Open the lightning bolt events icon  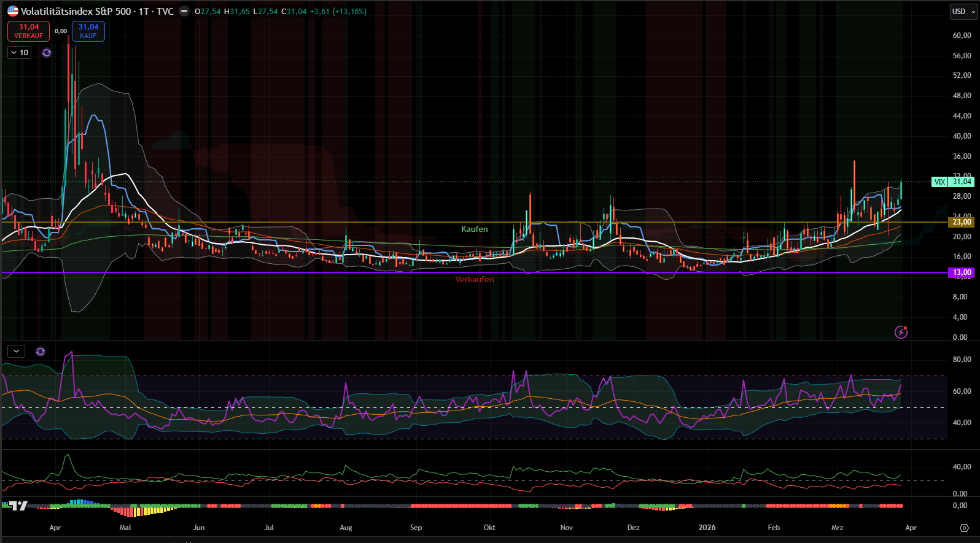(901, 332)
